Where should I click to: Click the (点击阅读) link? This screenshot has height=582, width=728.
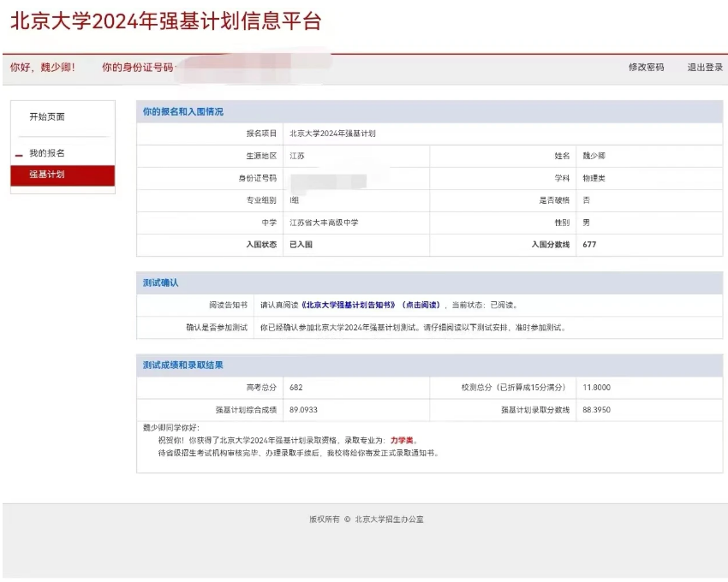tap(421, 305)
